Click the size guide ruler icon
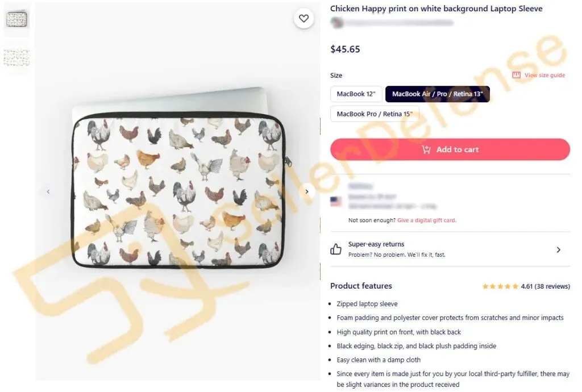Viewport: 582px width, 392px height. [516, 75]
